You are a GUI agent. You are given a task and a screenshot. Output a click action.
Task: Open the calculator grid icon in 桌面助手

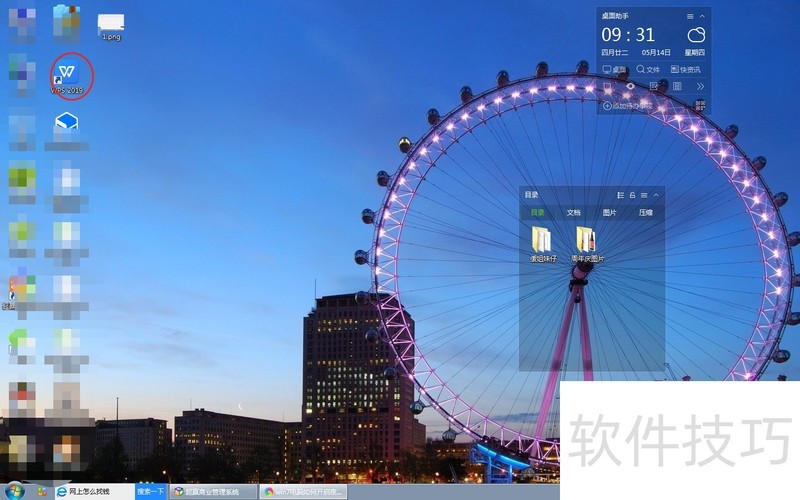click(x=677, y=86)
